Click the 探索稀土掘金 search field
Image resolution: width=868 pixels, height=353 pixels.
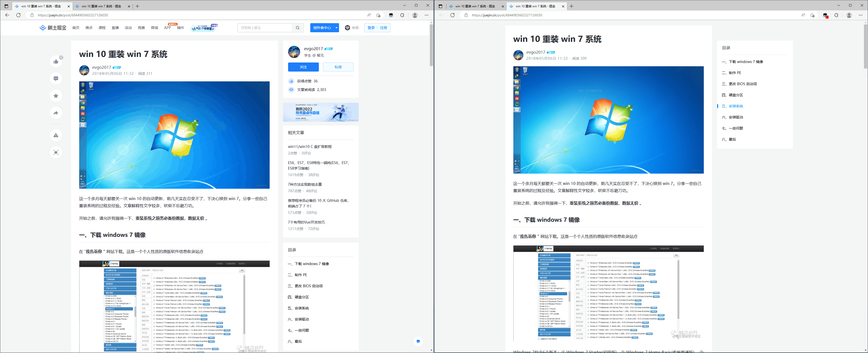click(x=265, y=28)
